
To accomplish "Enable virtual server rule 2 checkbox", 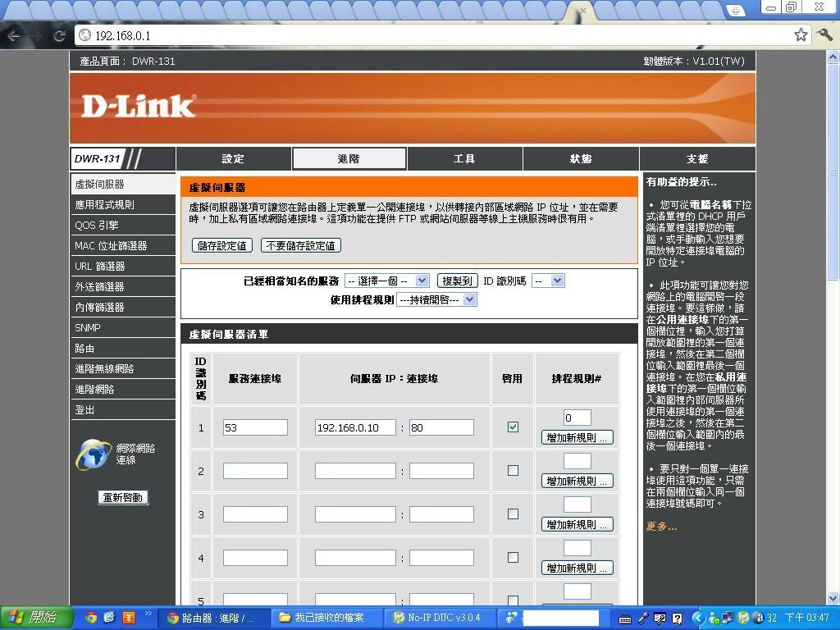I will [513, 471].
